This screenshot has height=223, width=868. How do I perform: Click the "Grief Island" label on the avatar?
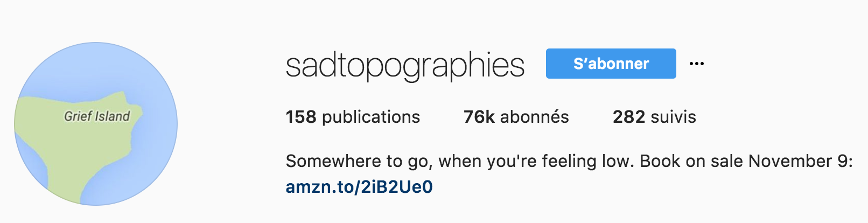[97, 116]
